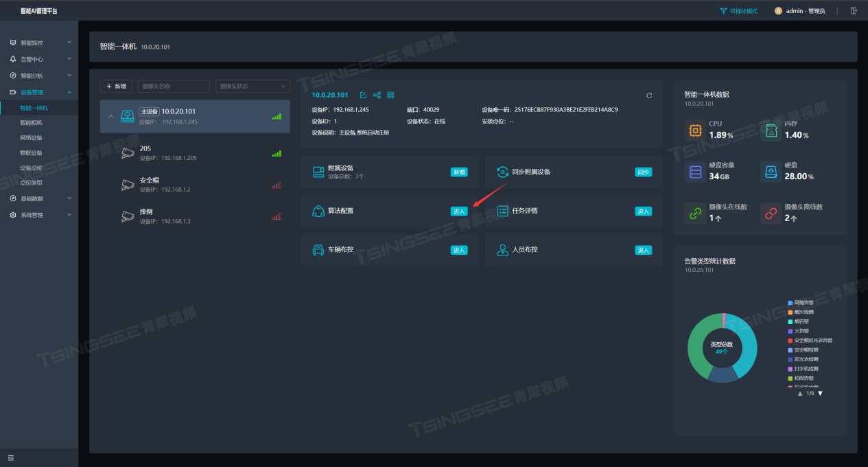Screen dimensions: 868x467
Task: Expand the 智能监控 sidebar menu
Action: tap(39, 43)
